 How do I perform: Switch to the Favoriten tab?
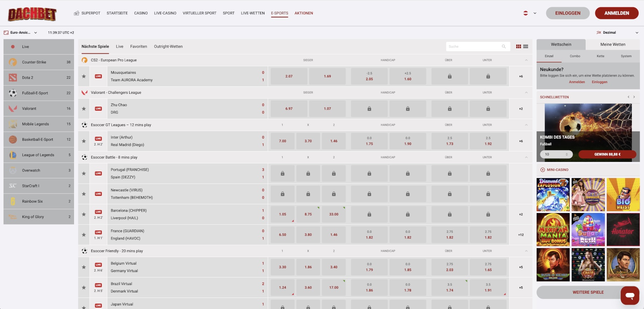click(138, 47)
